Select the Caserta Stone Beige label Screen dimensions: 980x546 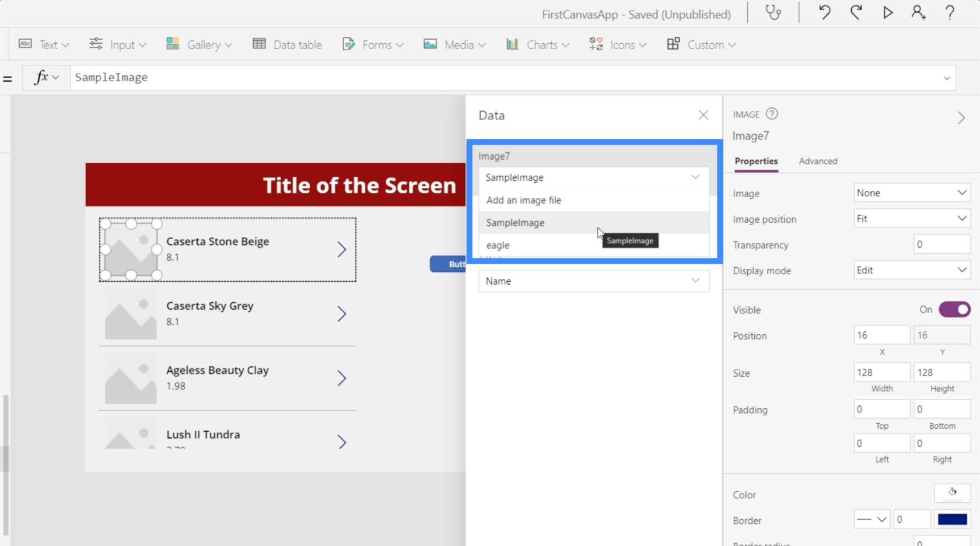(218, 242)
